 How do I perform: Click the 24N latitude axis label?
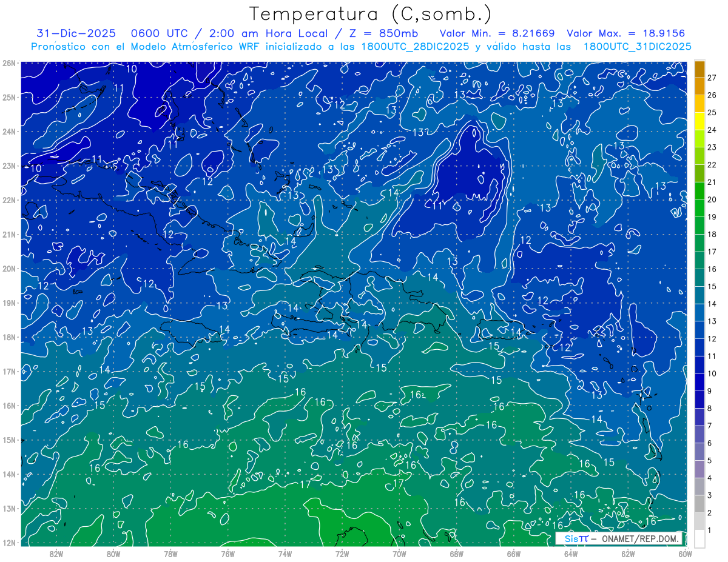(8, 132)
